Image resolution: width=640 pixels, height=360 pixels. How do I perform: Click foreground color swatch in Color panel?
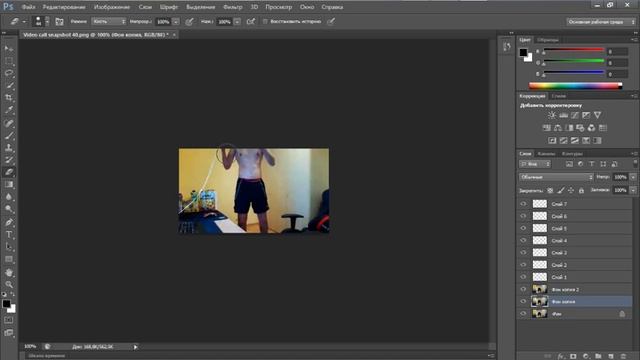point(523,52)
